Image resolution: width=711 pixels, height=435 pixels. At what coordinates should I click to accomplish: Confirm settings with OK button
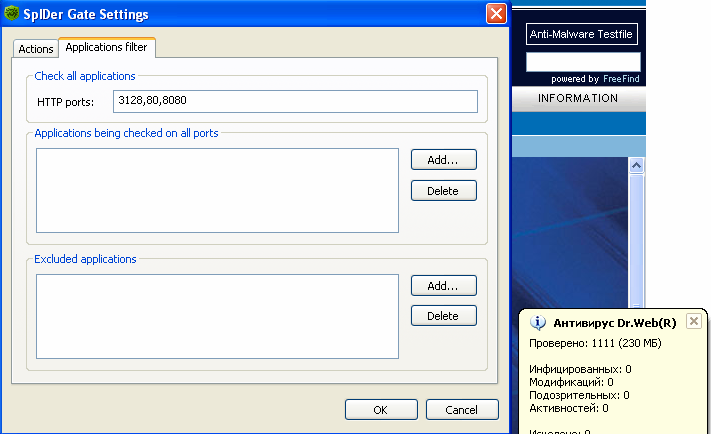tap(381, 410)
